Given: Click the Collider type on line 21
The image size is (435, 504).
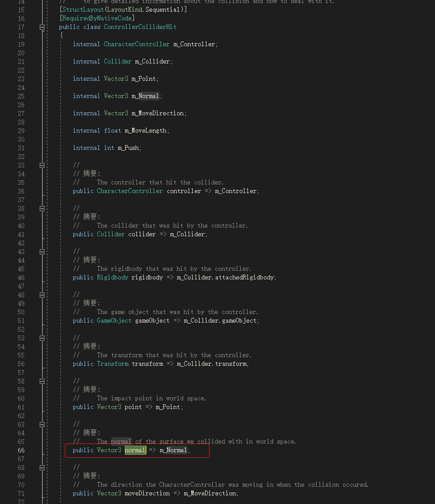Looking at the screenshot, I should pyautogui.click(x=117, y=61).
